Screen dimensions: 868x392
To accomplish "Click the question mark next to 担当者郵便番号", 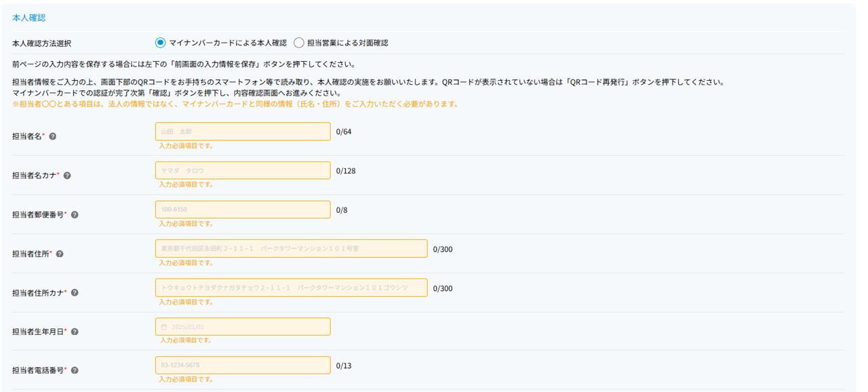I will pos(75,214).
